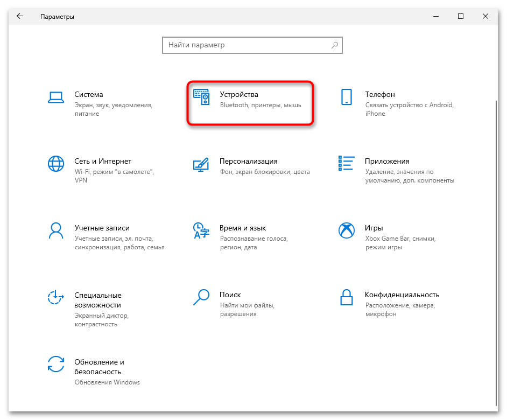507x420 pixels.
Task: Choose the Персонализация heading
Action: pos(248,161)
